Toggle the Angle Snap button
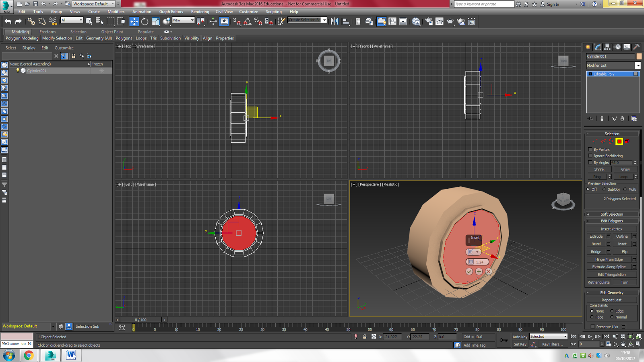Image resolution: width=644 pixels, height=362 pixels. pyautogui.click(x=248, y=21)
